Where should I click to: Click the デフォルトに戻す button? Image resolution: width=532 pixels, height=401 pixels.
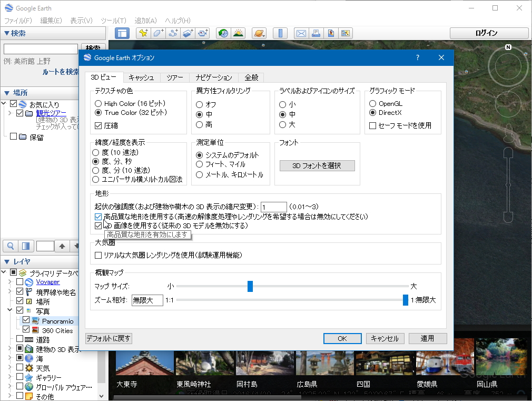(108, 338)
